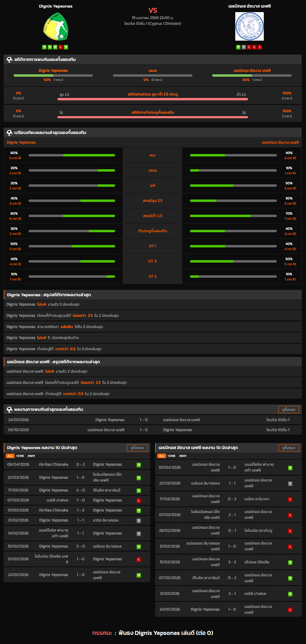
Task: Click the soccer ball icon in latest meetings header
Action: point(9,410)
